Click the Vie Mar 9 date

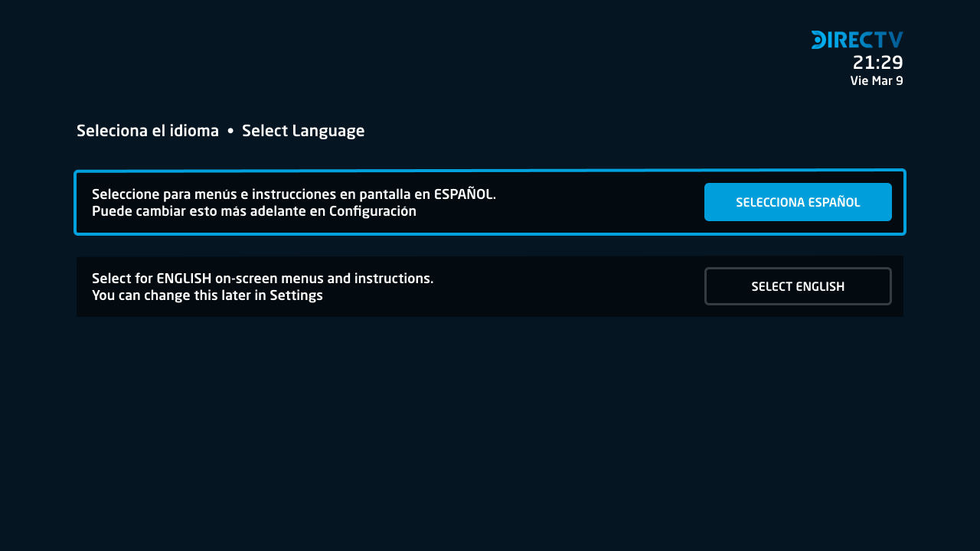tap(877, 80)
